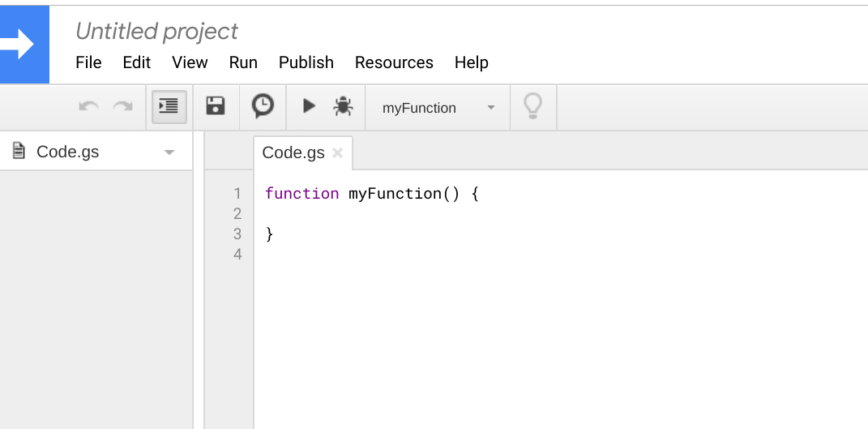868x429 pixels.
Task: Open the myFunction selector dropdown
Action: 438,108
